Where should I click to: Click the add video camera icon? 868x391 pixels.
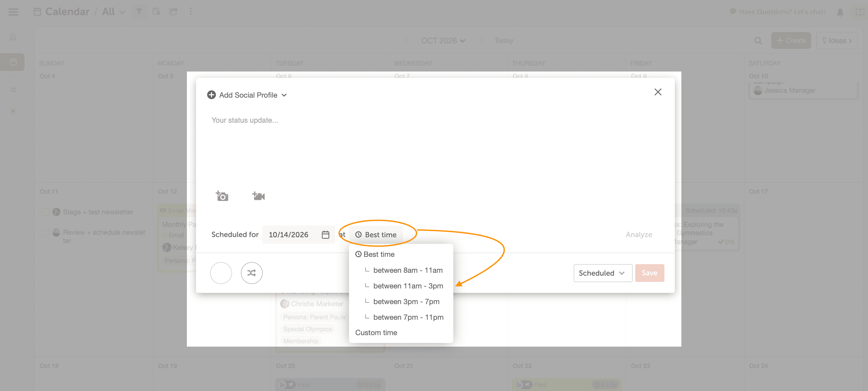pyautogui.click(x=259, y=196)
